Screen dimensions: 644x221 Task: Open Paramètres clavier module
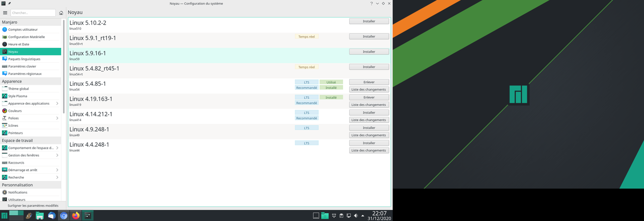31,66
